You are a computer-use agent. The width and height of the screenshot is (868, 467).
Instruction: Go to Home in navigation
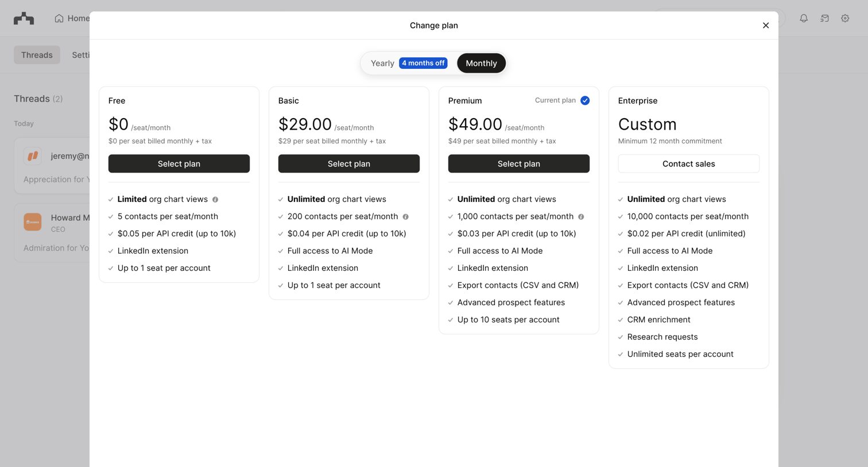point(72,18)
